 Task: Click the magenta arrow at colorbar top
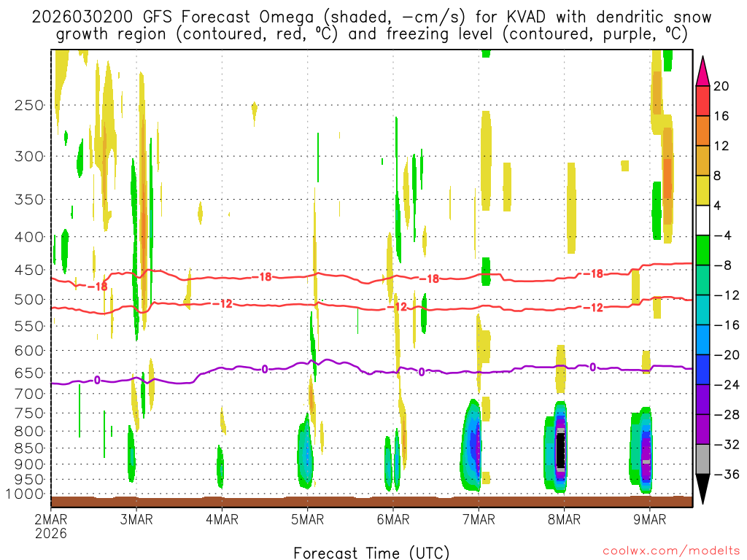point(703,71)
